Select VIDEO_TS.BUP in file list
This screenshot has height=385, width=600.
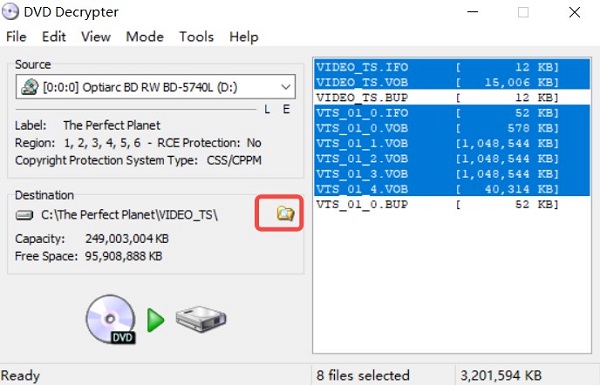(x=452, y=98)
